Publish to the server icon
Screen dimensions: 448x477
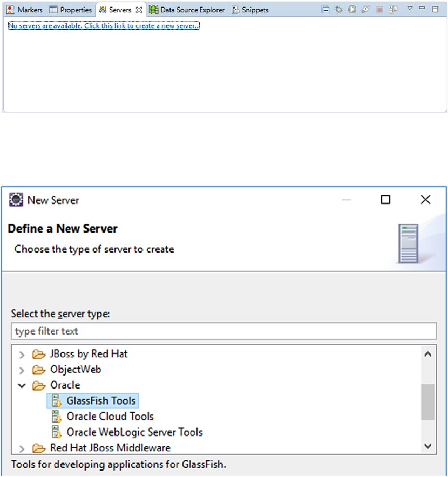point(393,10)
